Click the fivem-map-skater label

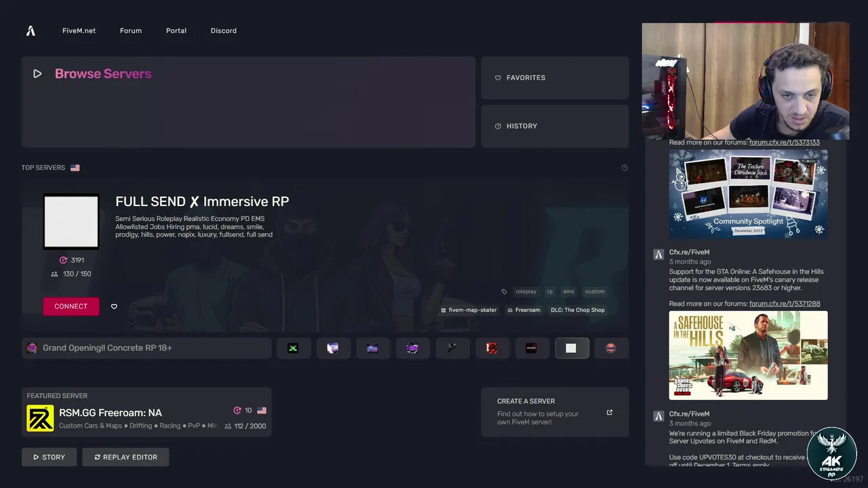click(x=469, y=310)
